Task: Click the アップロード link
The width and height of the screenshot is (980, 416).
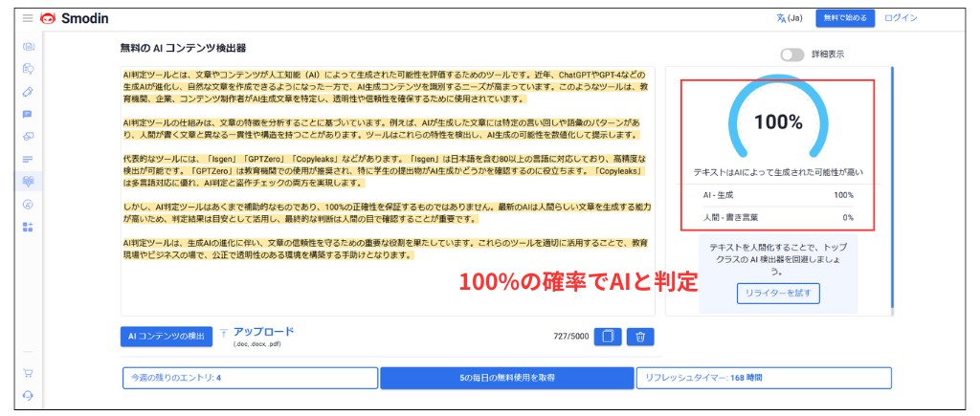Action: click(x=263, y=332)
